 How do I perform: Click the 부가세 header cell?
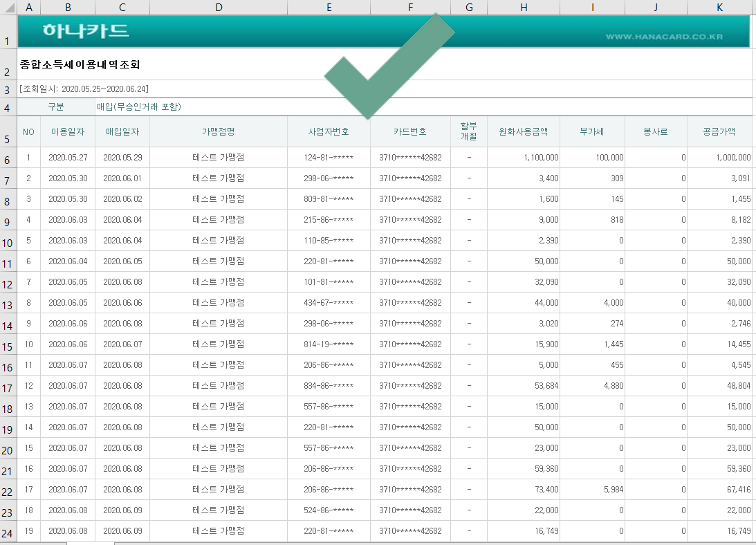(592, 131)
